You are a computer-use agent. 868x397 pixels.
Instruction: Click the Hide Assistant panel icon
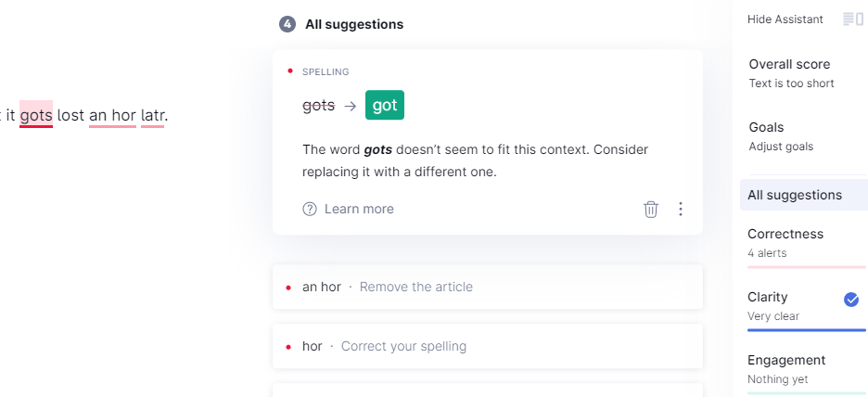[853, 19]
